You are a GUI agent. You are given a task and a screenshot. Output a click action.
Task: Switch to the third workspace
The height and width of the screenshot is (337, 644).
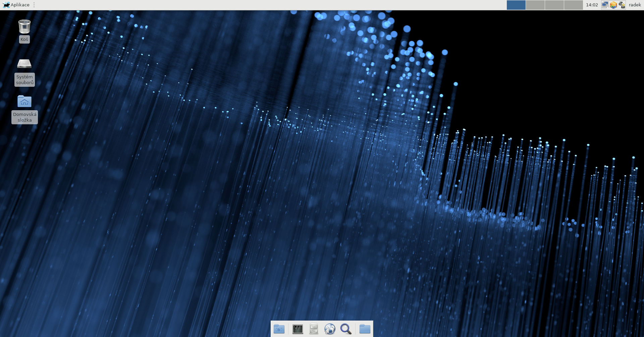[554, 5]
